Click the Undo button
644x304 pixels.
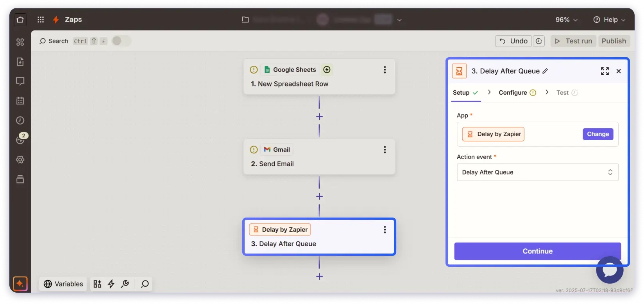513,41
